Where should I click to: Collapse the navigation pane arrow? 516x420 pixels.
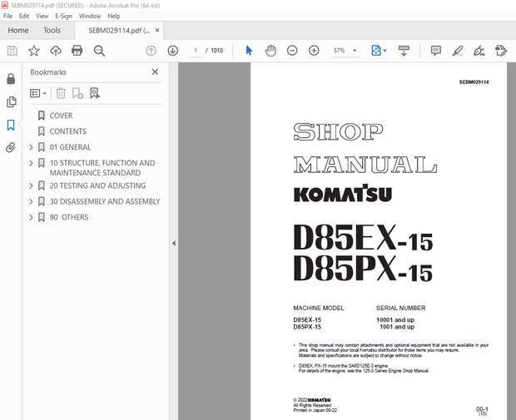pos(174,244)
